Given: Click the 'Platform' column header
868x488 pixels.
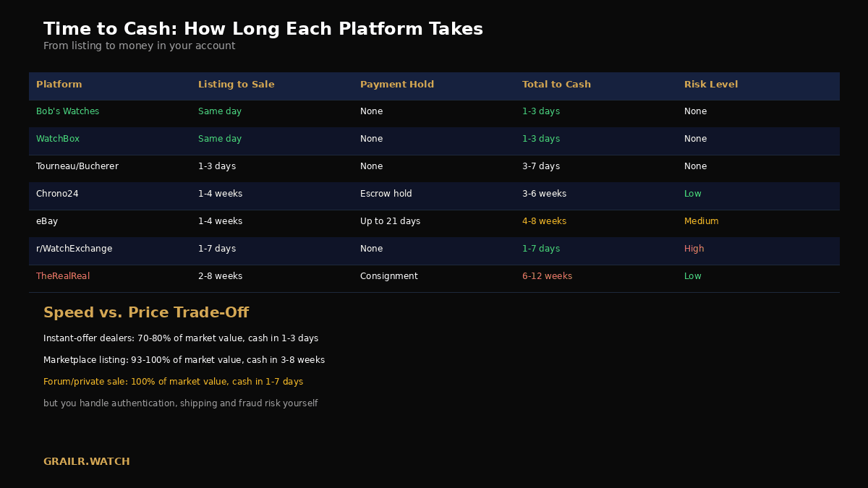Looking at the screenshot, I should pyautogui.click(x=59, y=85).
